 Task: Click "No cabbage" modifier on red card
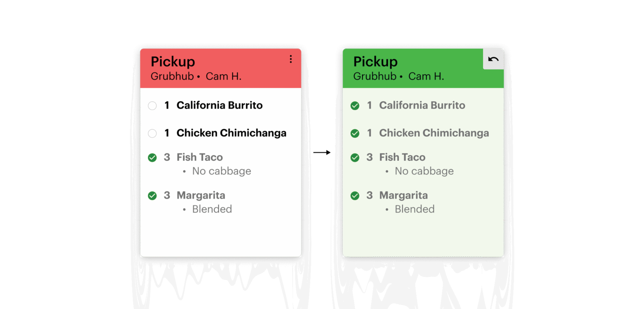221,171
